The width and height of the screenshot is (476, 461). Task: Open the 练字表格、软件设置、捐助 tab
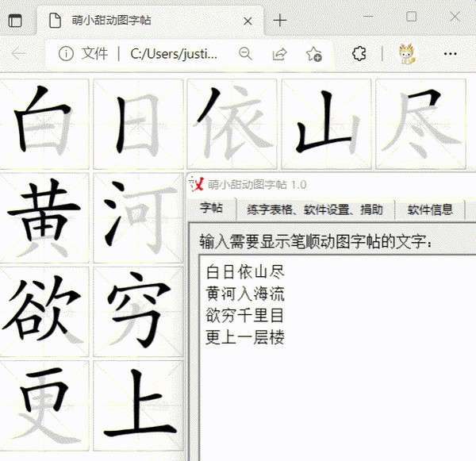315,209
